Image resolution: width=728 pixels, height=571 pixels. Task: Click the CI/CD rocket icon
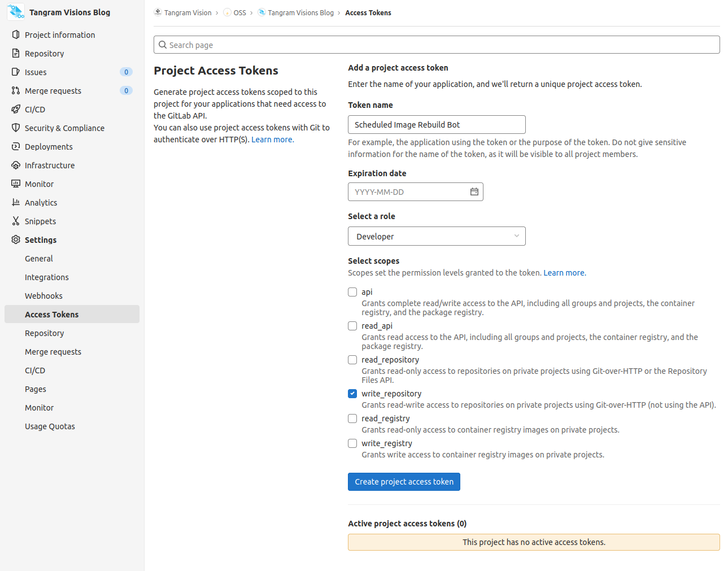(x=15, y=109)
